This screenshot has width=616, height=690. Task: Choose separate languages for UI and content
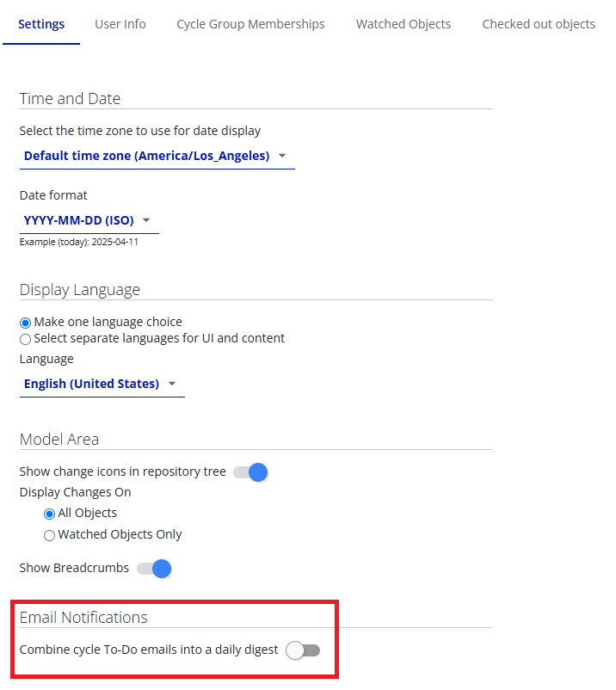26,339
